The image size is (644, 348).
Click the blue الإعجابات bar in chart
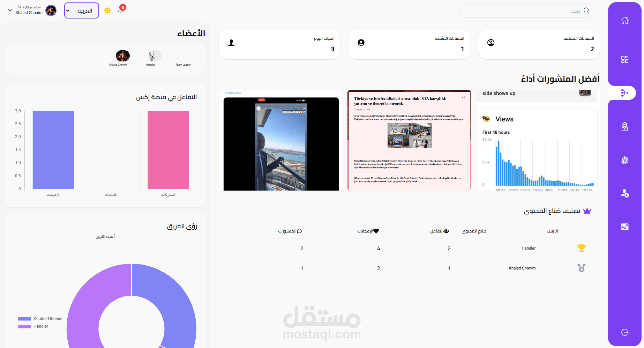pyautogui.click(x=53, y=150)
